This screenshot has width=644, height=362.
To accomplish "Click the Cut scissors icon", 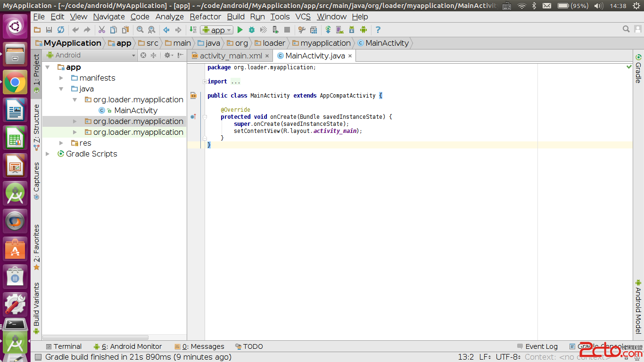I will (101, 30).
